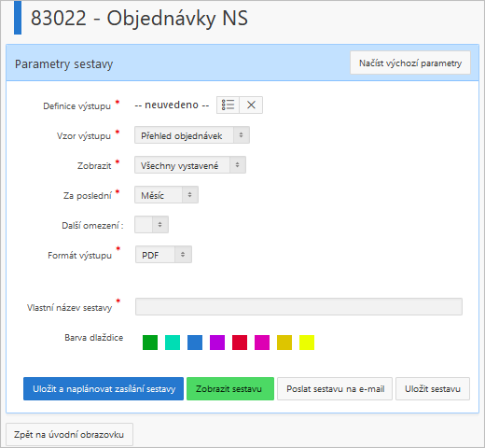Select the blue tile color swatch
The image size is (485, 448).
point(195,343)
